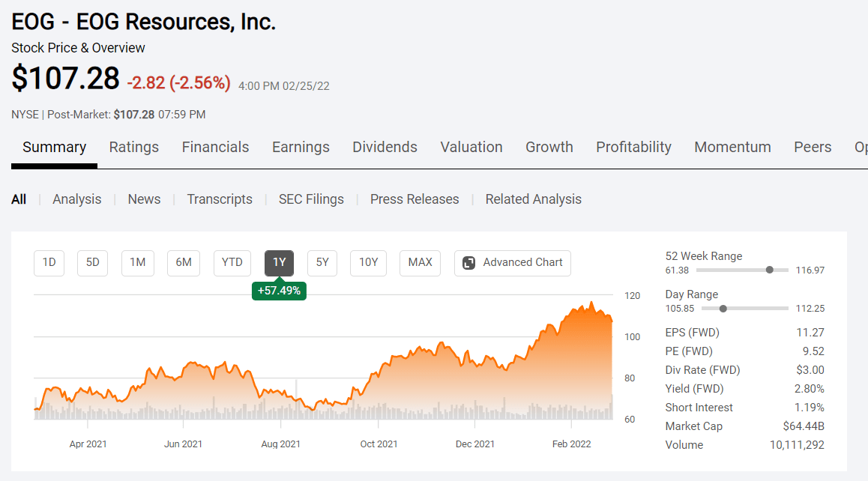Select the 5Y chart range
This screenshot has height=481, width=868.
(x=322, y=263)
